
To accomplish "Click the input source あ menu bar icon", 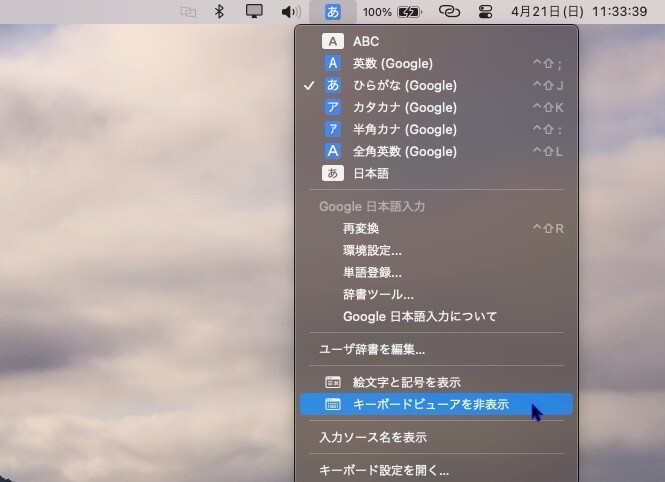I will click(x=332, y=12).
